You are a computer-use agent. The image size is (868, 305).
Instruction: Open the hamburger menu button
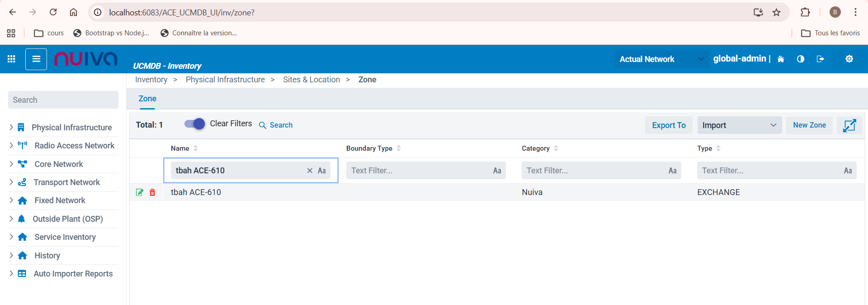pos(36,59)
